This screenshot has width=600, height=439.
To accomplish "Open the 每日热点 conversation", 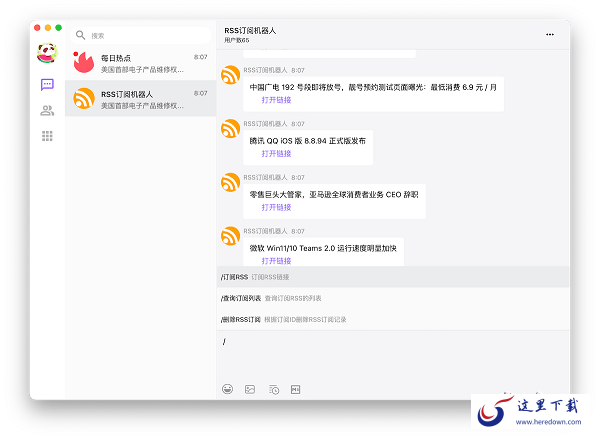I will click(140, 62).
